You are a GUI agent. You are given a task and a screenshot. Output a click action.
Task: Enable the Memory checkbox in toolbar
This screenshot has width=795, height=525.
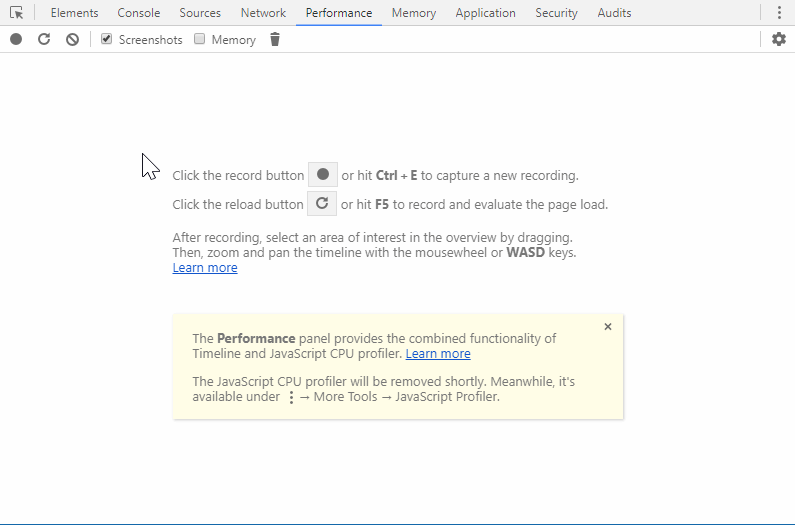tap(200, 39)
